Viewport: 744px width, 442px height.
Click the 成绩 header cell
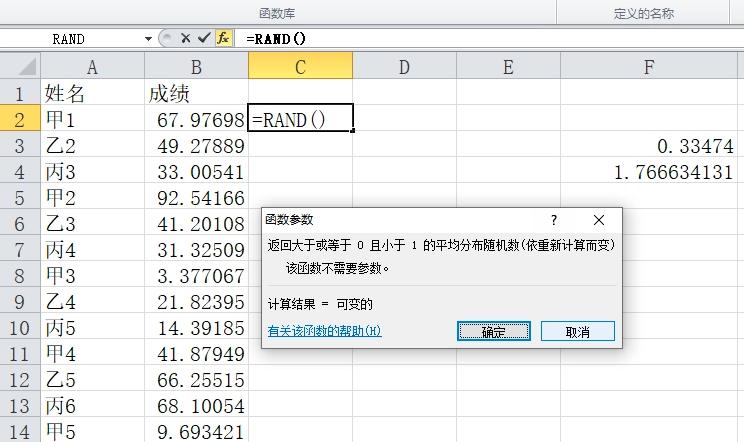pos(196,94)
